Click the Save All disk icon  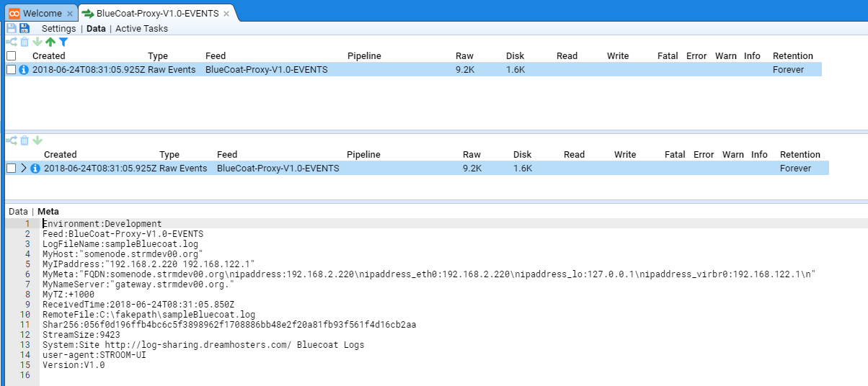[x=25, y=28]
